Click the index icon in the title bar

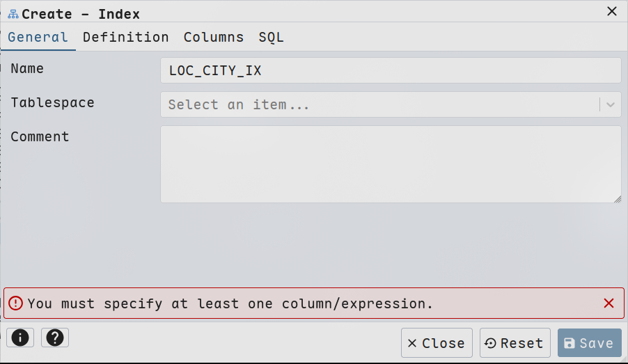13,14
